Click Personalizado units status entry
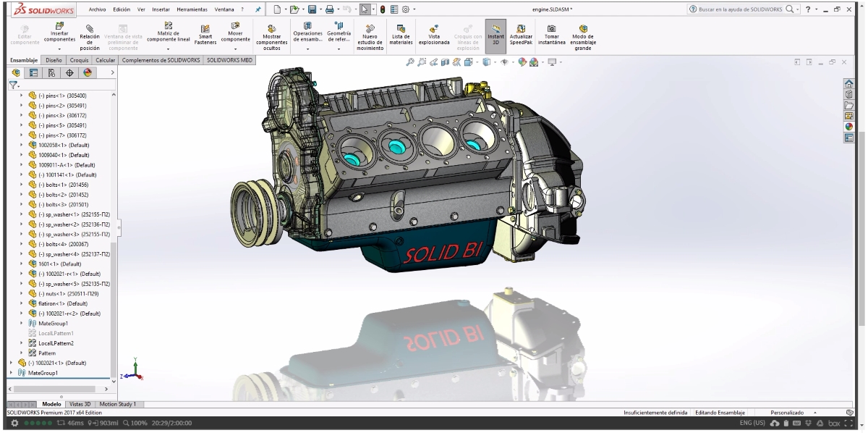Screen dimensions: 868x433 (786, 413)
